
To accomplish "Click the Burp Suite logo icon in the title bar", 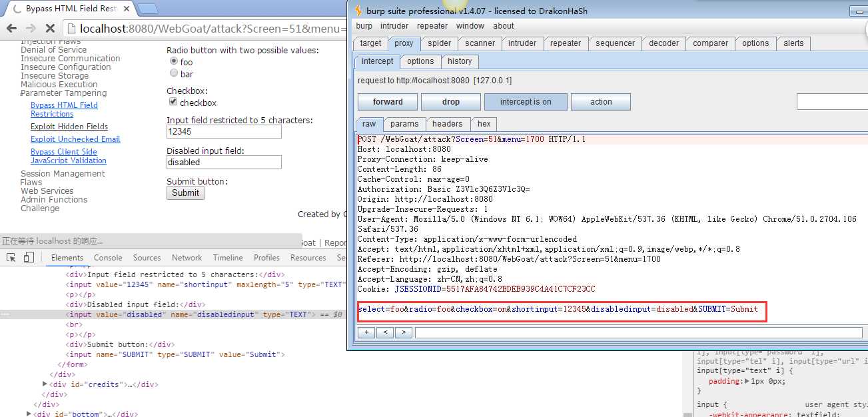I will (x=358, y=11).
